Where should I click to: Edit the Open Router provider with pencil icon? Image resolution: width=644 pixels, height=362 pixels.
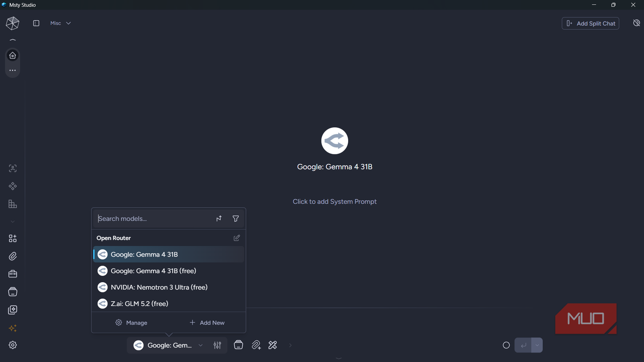tap(237, 238)
